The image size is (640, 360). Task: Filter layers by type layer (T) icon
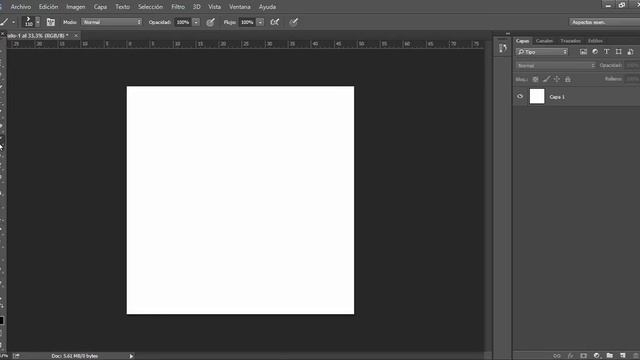click(607, 52)
